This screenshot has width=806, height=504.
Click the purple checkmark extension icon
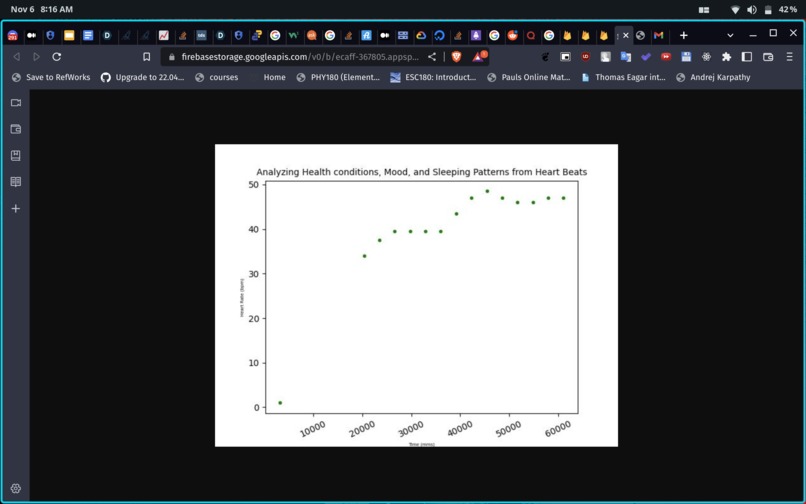(x=646, y=57)
